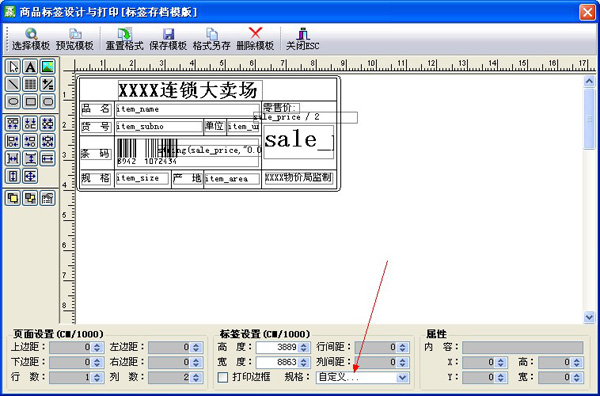The image size is (600, 396).
Task: Click the label 高度 spinner arrows
Action: click(x=304, y=347)
